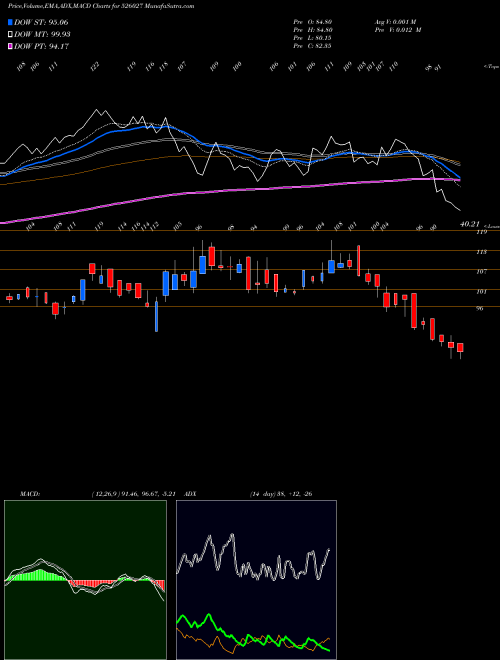The image size is (500, 660).
Task: Click the MACD panel heading label
Action: click(29, 494)
